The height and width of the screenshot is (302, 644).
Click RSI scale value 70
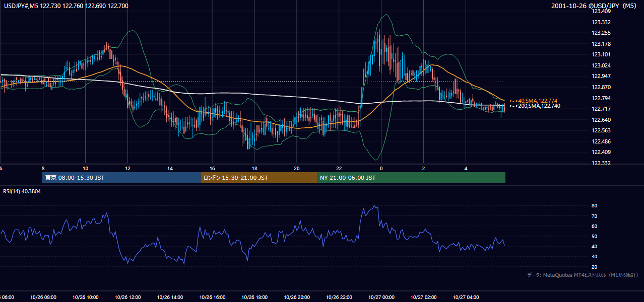click(595, 216)
